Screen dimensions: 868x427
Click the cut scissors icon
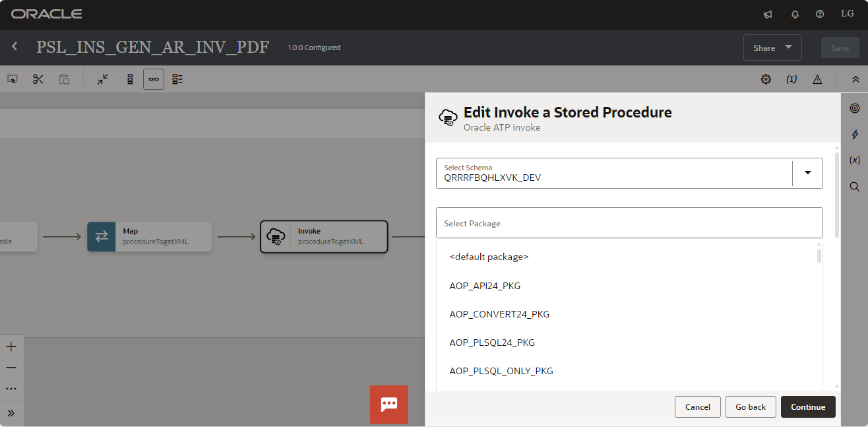click(38, 79)
